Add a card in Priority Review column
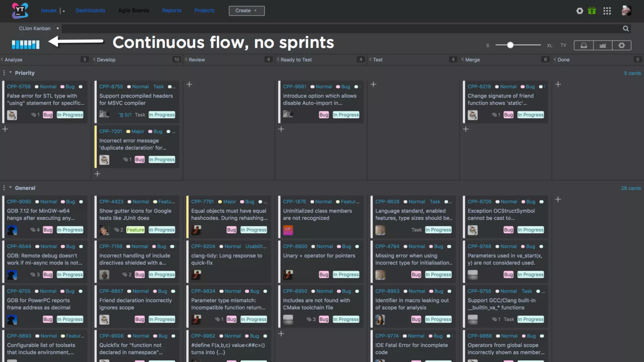The image size is (644, 362). (x=189, y=84)
